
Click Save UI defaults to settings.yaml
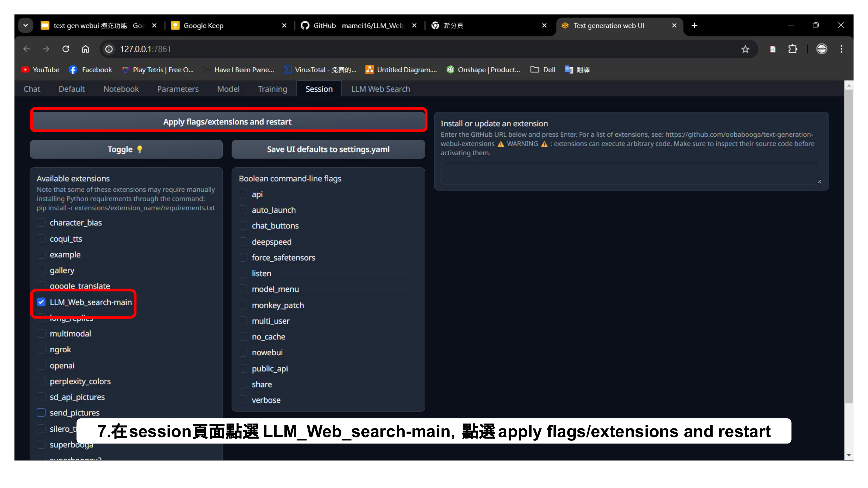coord(328,149)
